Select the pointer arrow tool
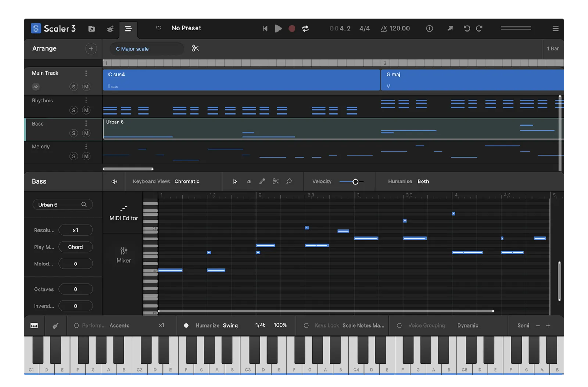 pos(235,181)
